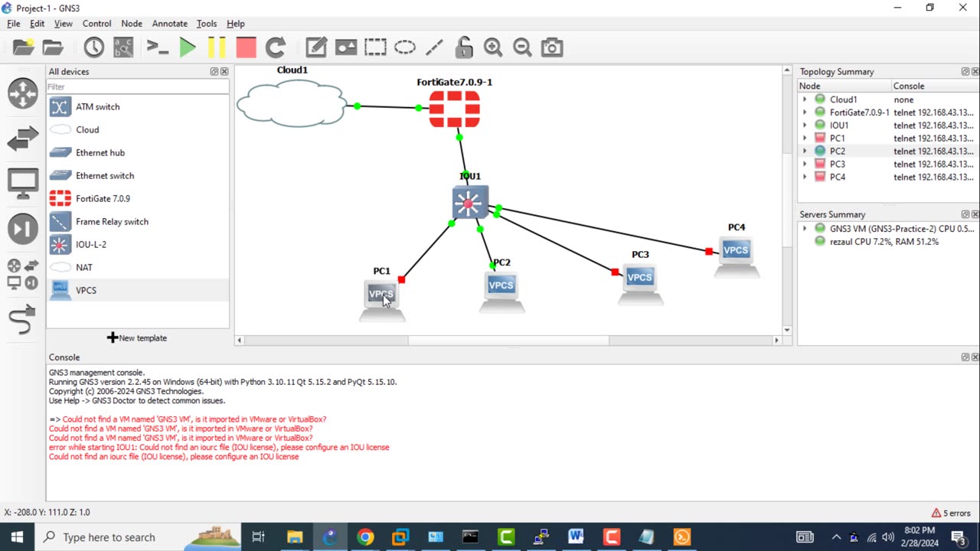Take a screenshot with camera icon
Viewport: 980px width, 551px height.
(x=552, y=47)
